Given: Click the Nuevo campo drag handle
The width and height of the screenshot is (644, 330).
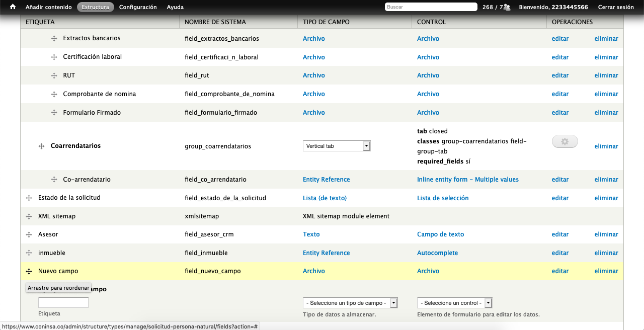Looking at the screenshot, I should click(x=29, y=271).
